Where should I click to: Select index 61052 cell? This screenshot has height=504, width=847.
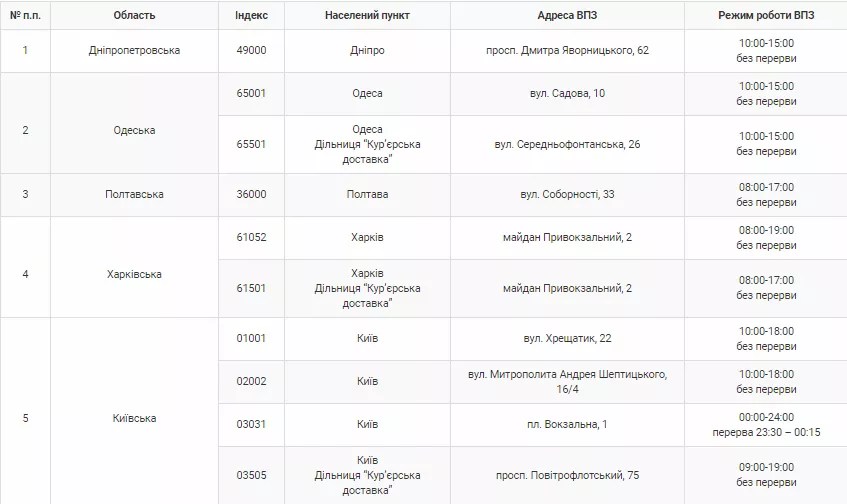(x=251, y=237)
